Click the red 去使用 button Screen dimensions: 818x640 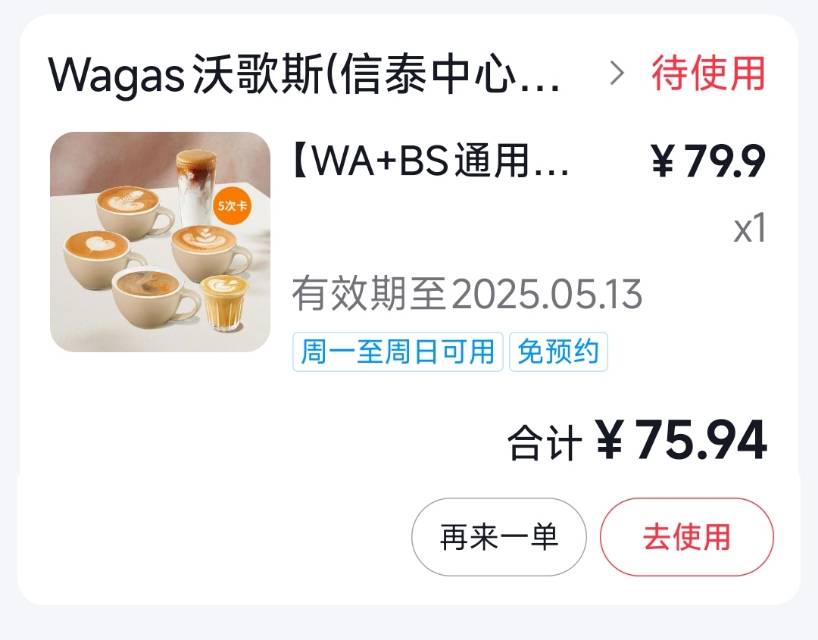coord(687,537)
